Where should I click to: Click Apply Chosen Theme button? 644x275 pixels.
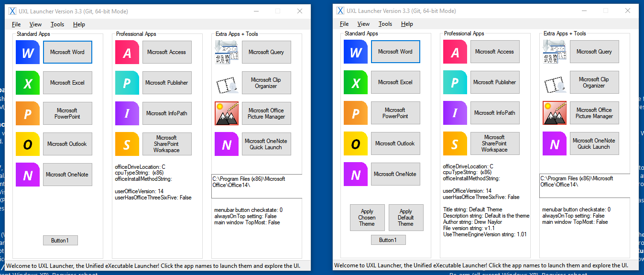(x=367, y=218)
